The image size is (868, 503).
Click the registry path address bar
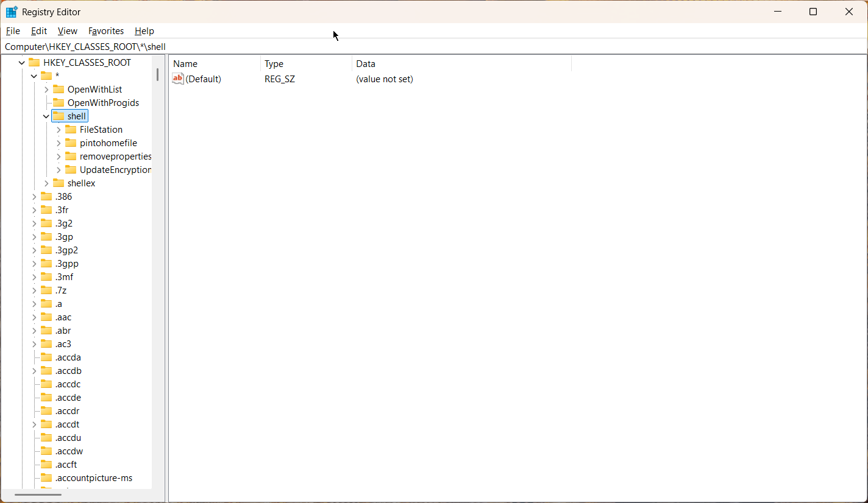pyautogui.click(x=434, y=46)
